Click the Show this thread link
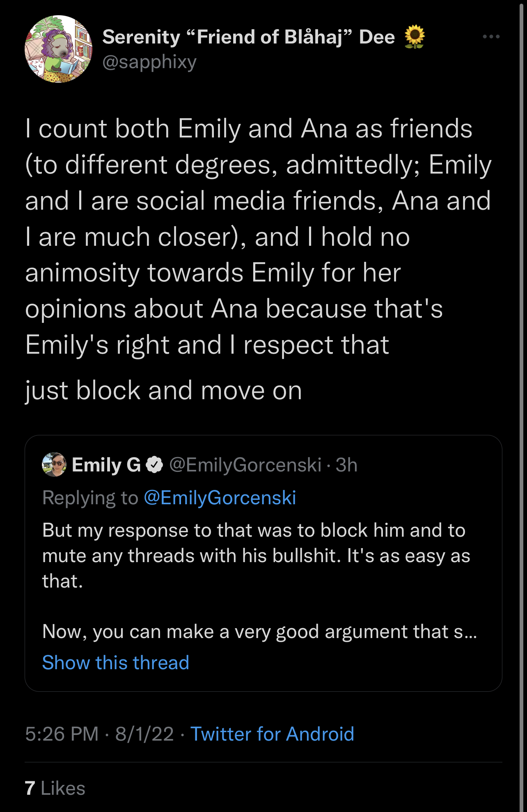Viewport: 527px width, 812px height. pos(116,663)
